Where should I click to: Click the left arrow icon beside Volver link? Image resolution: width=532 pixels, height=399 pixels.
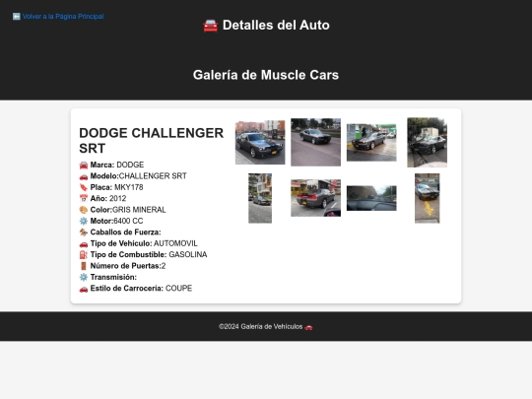(x=17, y=17)
